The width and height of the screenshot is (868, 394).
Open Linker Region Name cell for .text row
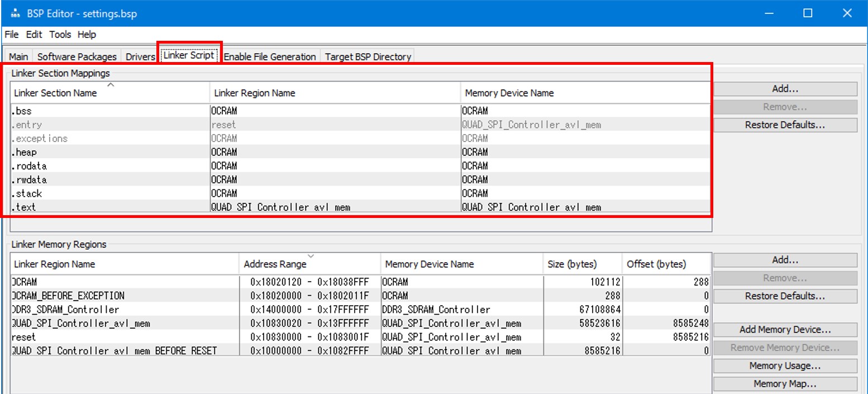point(335,207)
